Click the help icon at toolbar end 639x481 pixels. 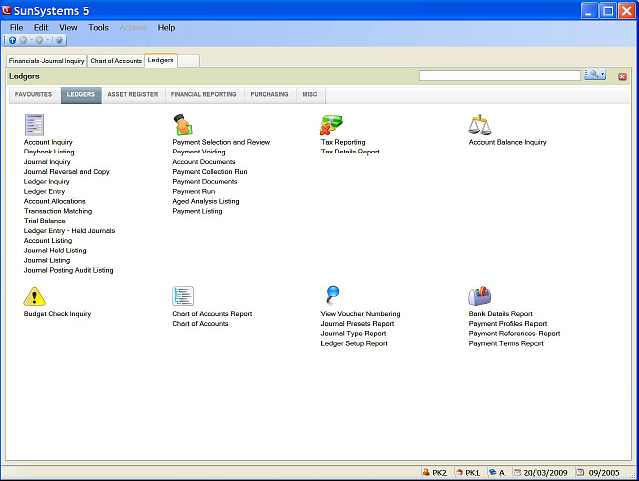(59, 40)
